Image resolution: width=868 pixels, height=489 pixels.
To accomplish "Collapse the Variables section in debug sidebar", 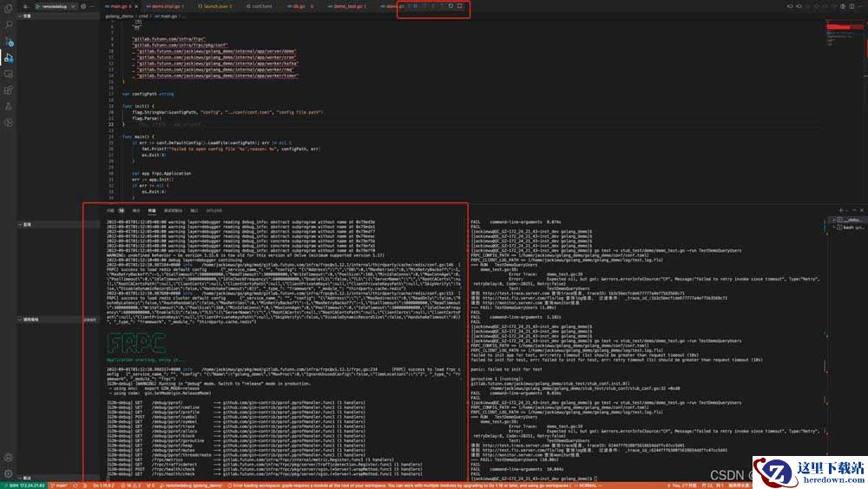I will point(58,16).
